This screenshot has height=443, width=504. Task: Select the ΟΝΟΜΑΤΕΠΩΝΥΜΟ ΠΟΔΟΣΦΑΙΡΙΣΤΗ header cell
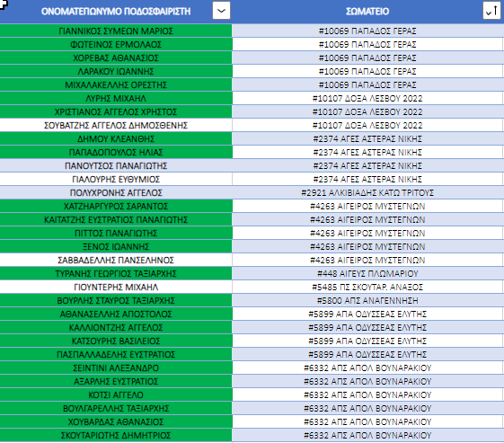pos(116,12)
